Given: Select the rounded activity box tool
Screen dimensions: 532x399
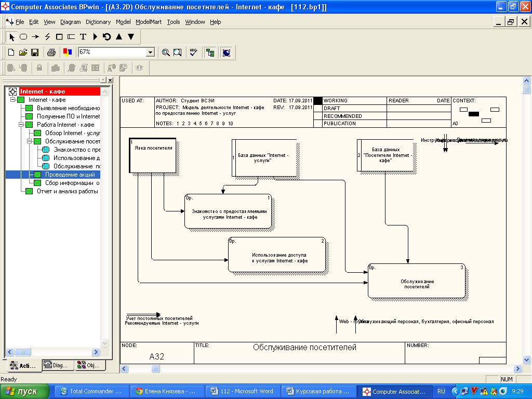Looking at the screenshot, I should coord(23,37).
